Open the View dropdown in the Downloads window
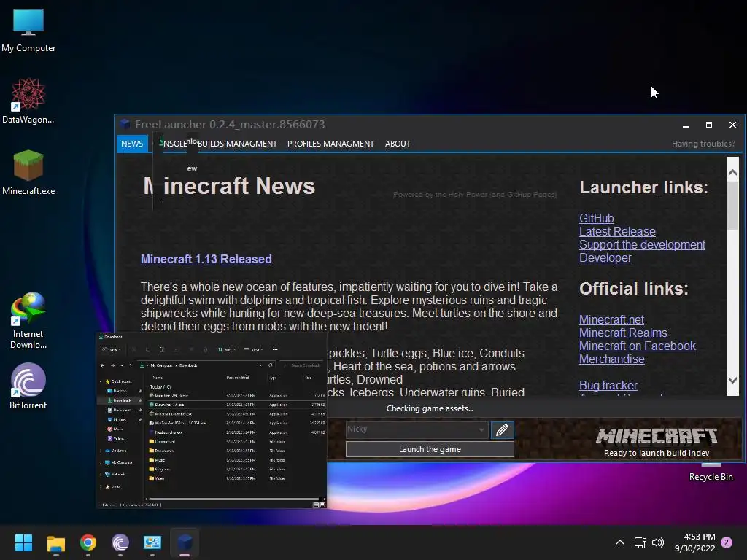747x560 pixels. [x=253, y=349]
